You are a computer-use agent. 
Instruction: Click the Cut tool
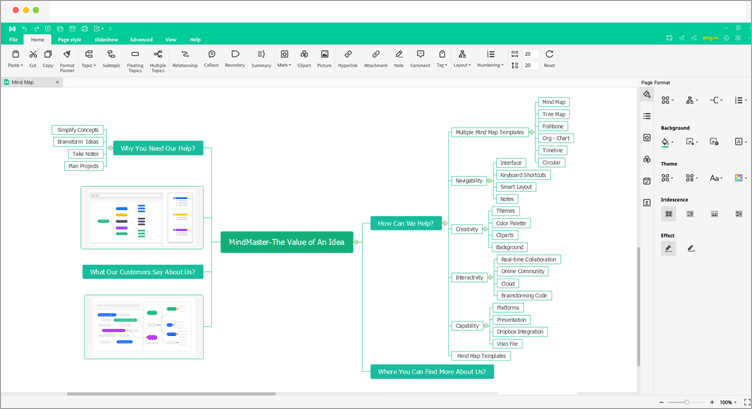coord(33,58)
